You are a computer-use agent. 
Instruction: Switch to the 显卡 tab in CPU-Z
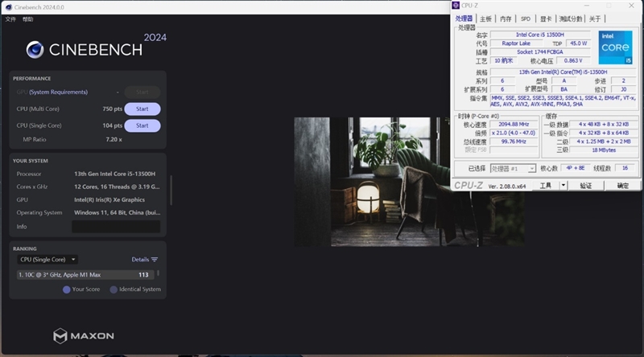click(x=546, y=18)
